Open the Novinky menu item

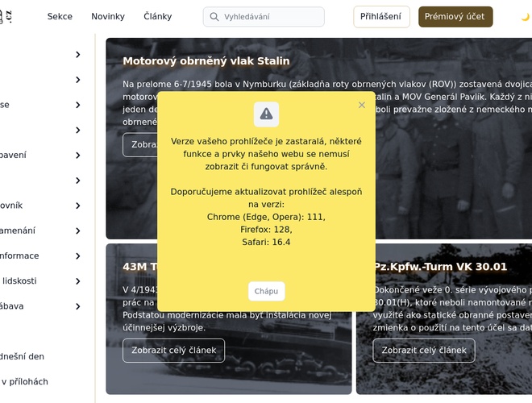(x=108, y=17)
